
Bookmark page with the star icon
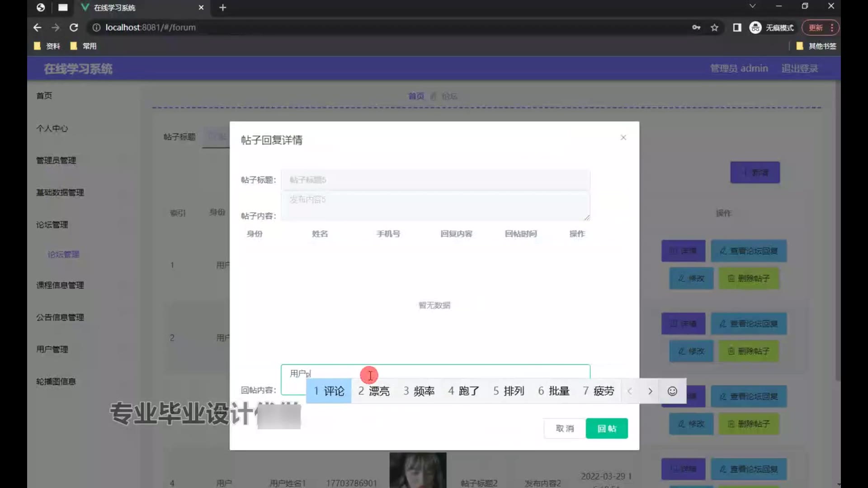pos(714,28)
